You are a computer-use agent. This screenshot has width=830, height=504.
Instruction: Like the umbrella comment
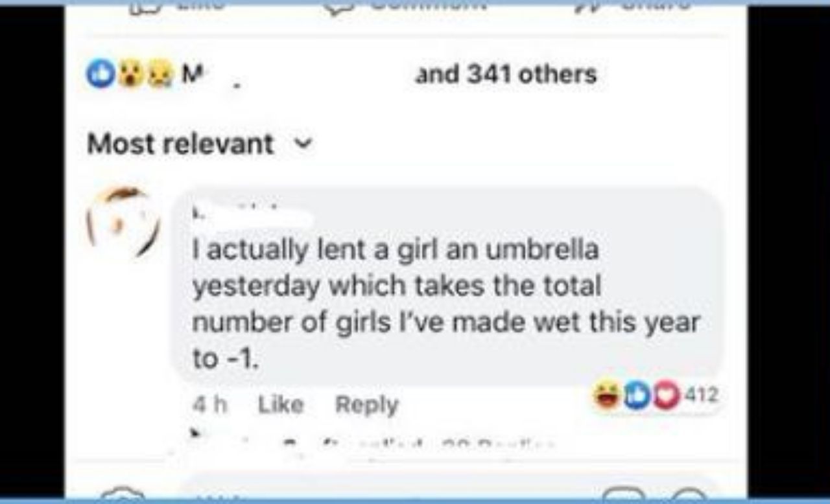(x=280, y=405)
